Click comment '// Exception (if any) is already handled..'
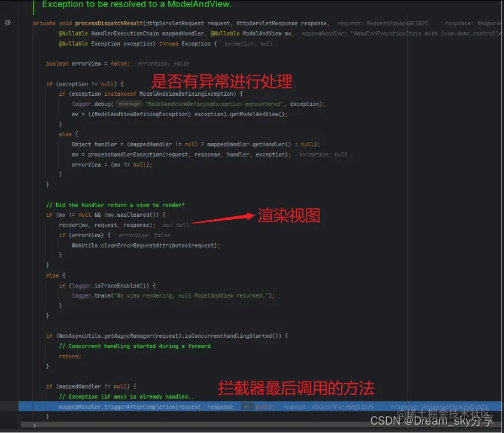Viewport: 504px width, 433px height. (x=126, y=396)
